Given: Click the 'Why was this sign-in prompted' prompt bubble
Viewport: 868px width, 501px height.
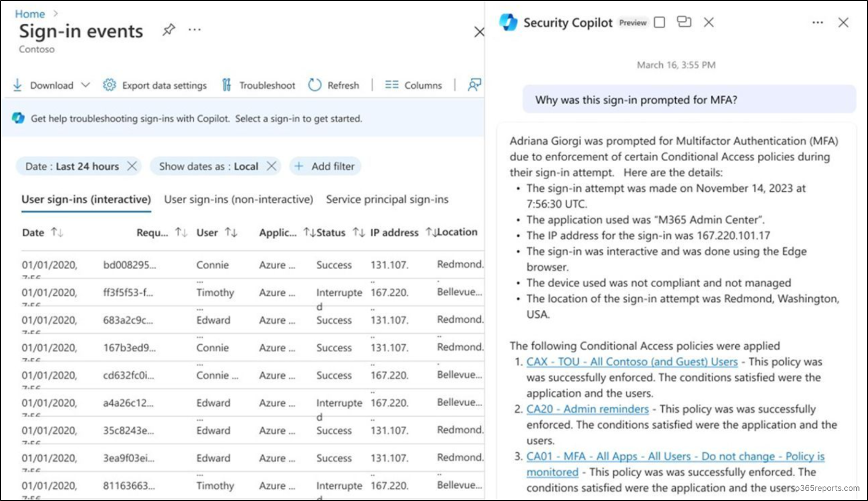Looking at the screenshot, I should [x=689, y=100].
